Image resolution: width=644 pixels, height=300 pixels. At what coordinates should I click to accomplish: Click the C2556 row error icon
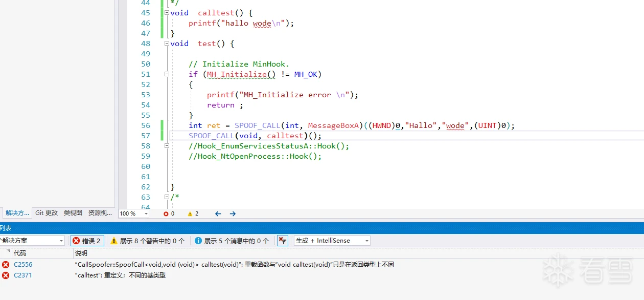[x=6, y=265]
